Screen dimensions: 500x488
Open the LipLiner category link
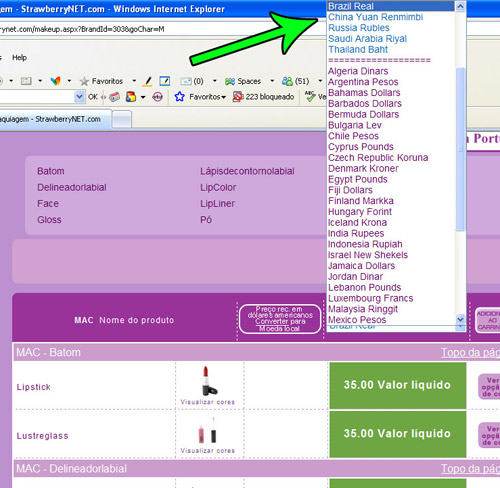217,203
